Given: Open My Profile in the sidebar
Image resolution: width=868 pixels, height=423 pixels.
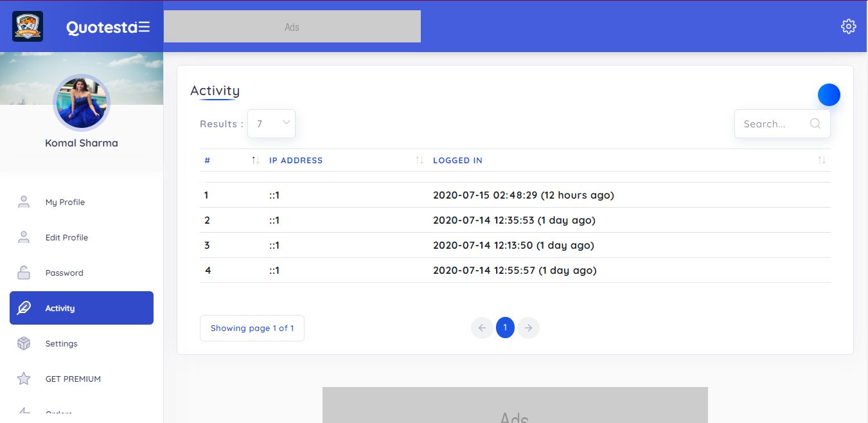Looking at the screenshot, I should coord(65,202).
